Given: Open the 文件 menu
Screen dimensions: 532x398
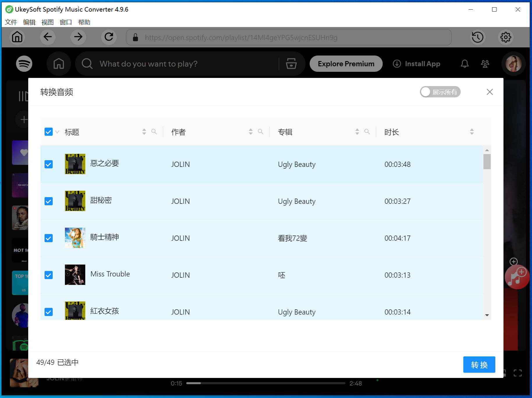Looking at the screenshot, I should coord(11,22).
